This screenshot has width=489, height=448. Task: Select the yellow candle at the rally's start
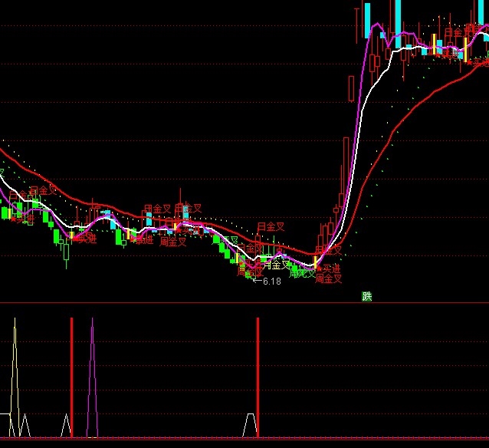tap(315, 261)
